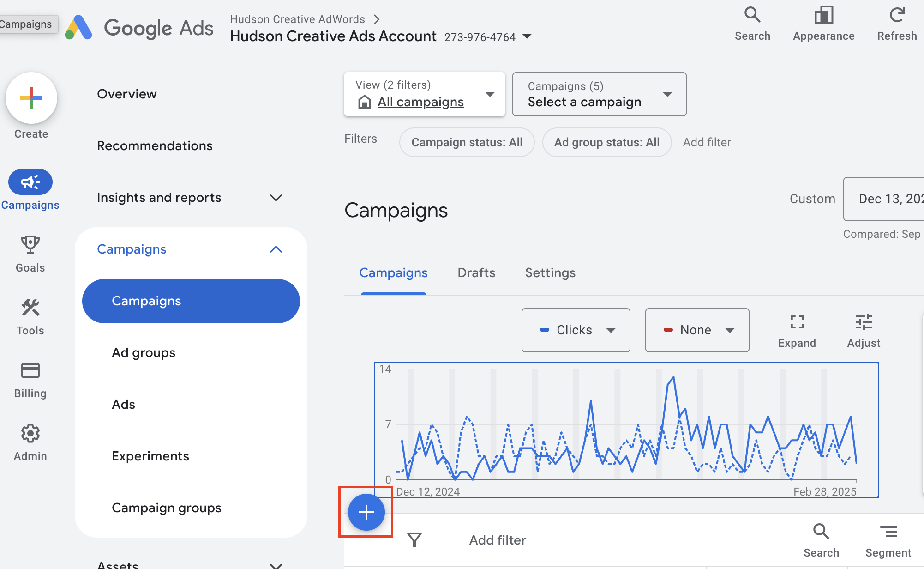The image size is (924, 569).
Task: Click the All campaigns link
Action: (420, 102)
